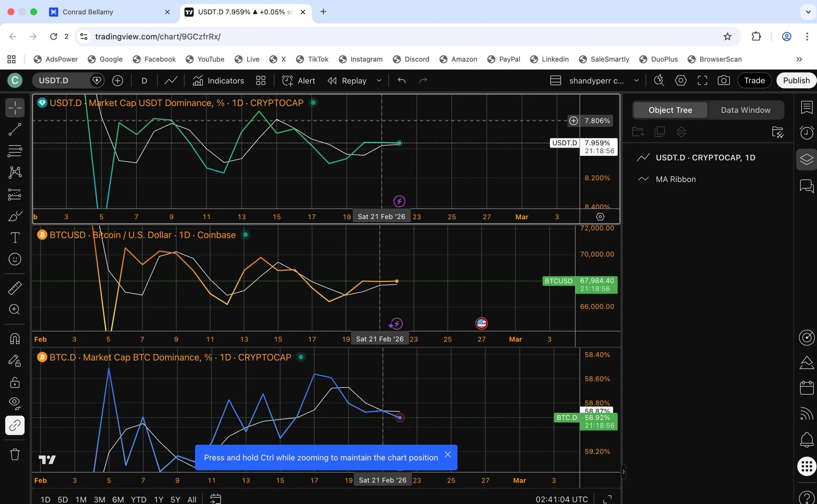Toggle the object tree layers panel
817x504 pixels.
807,159
